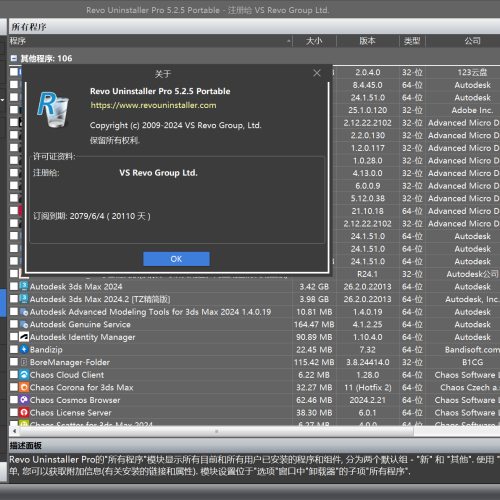Sort by 类型 column header

click(412, 41)
